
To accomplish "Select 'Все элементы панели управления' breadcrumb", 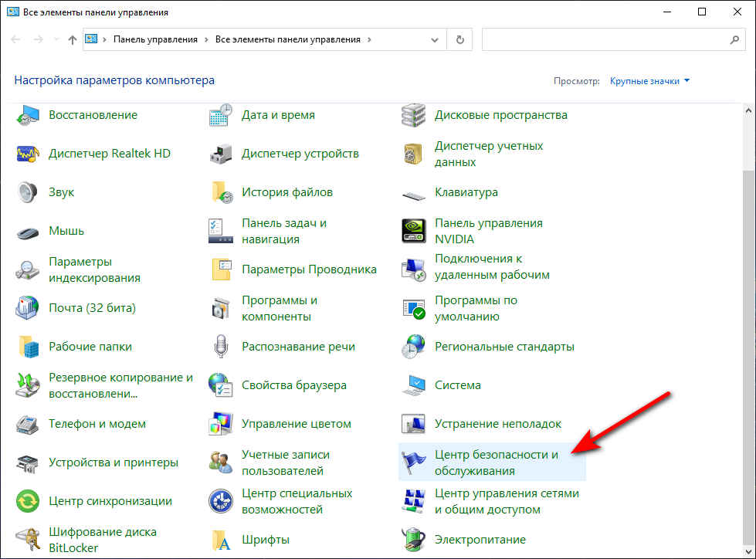I will tap(287, 39).
